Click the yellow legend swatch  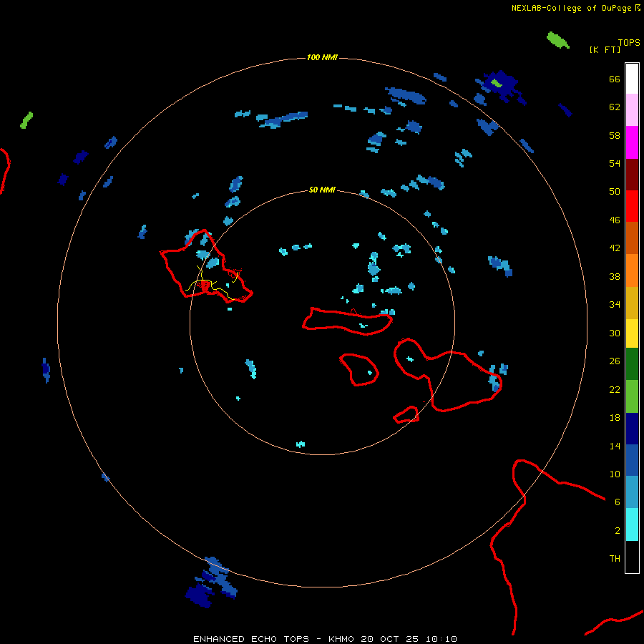pos(632,333)
